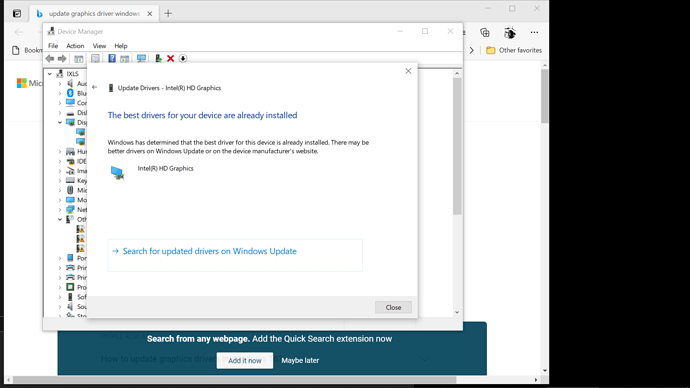The width and height of the screenshot is (690, 388).
Task: Click the Microsoft logo on the webpage
Action: (x=22, y=83)
